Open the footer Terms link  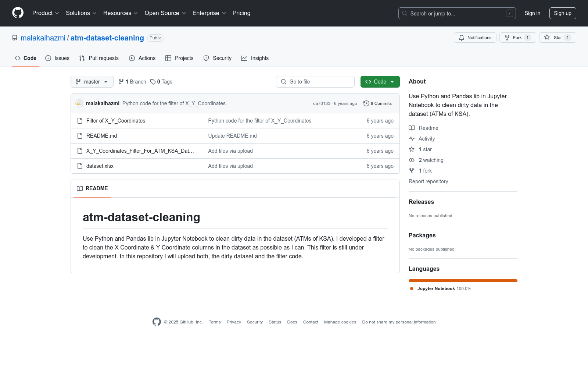[x=215, y=322]
